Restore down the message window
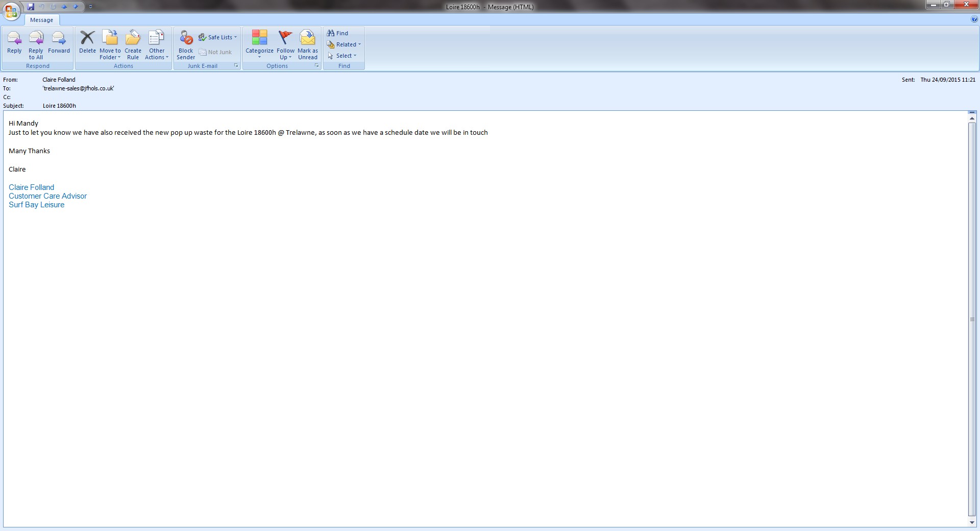The height and width of the screenshot is (531, 980). pyautogui.click(x=946, y=5)
